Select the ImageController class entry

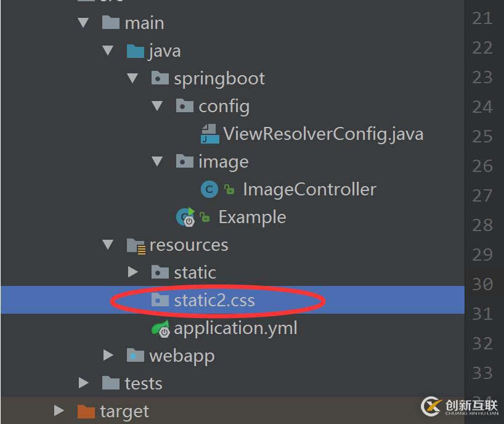(309, 189)
